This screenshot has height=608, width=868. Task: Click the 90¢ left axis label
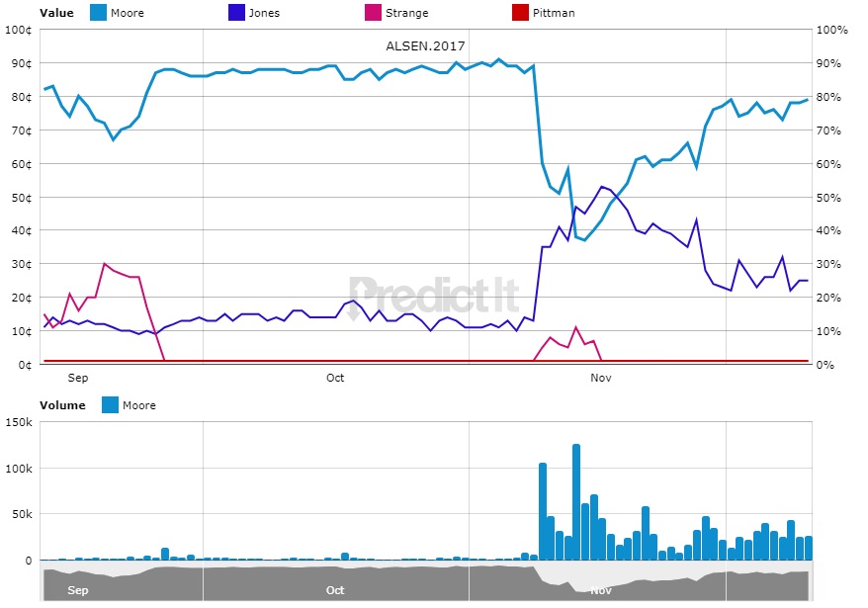(22, 63)
